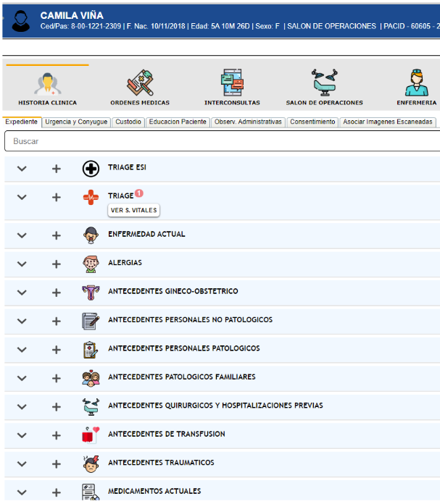This screenshot has width=440, height=504.
Task: Switch to the Urgencia y Conyugue tab
Action: pyautogui.click(x=76, y=122)
